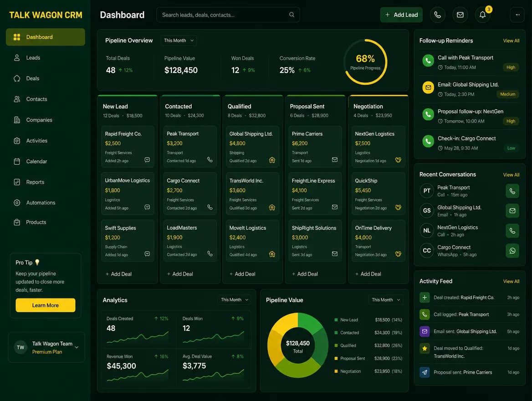Image resolution: width=532 pixels, height=401 pixels.
Task: Open Pipeline Overview This Month dropdown
Action: click(x=179, y=41)
